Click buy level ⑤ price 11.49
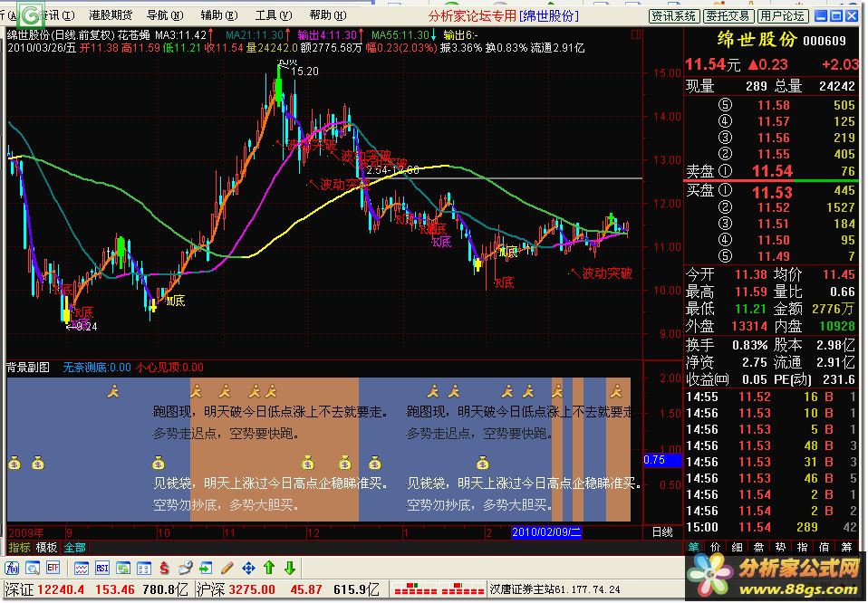This screenshot has height=603, width=868. pyautogui.click(x=774, y=256)
